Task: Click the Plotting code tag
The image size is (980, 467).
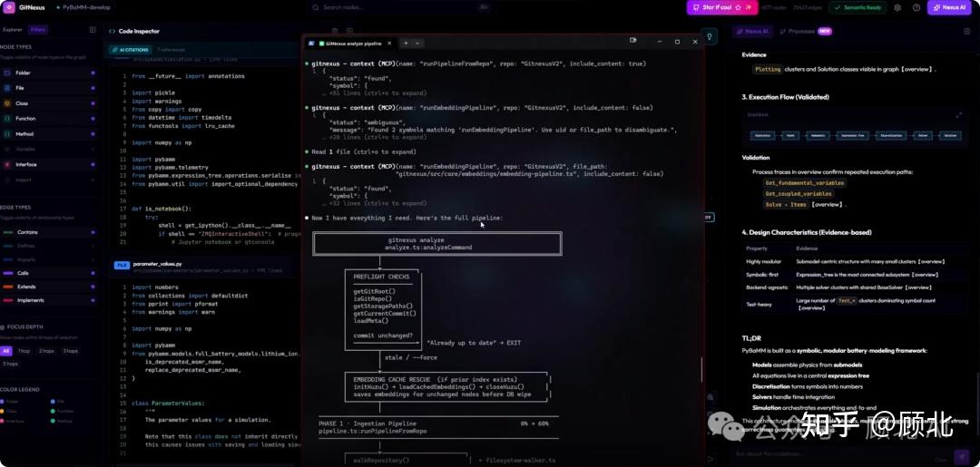Action: click(767, 69)
